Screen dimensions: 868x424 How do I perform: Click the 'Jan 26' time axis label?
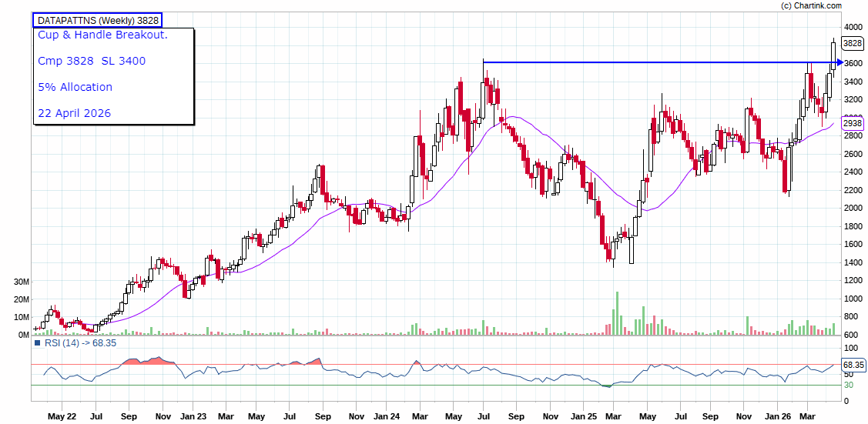[777, 416]
